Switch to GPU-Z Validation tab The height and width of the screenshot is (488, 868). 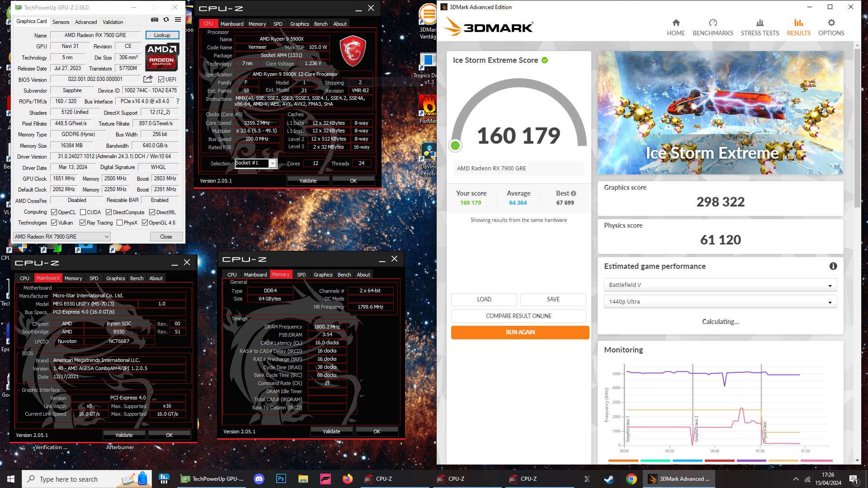click(113, 22)
